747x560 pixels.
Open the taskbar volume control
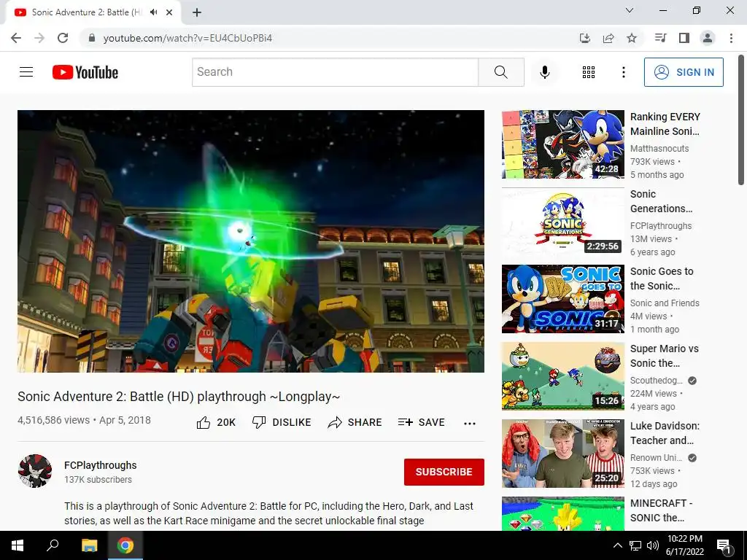point(653,545)
